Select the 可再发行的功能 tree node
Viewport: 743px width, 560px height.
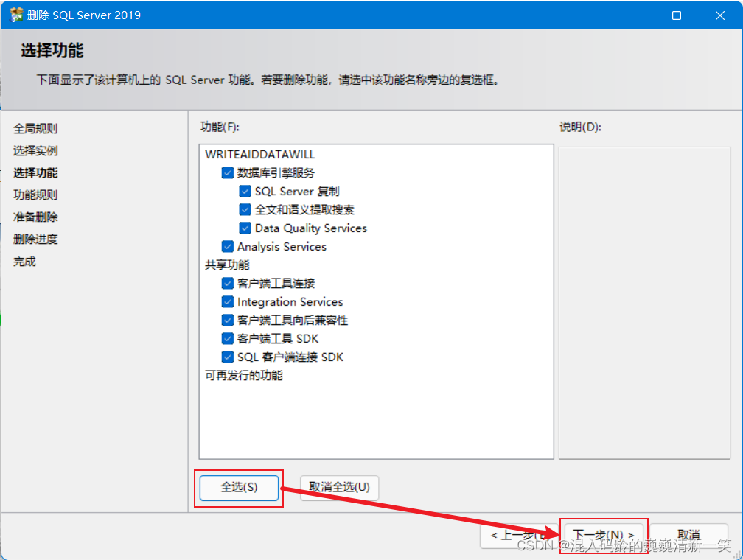click(243, 376)
